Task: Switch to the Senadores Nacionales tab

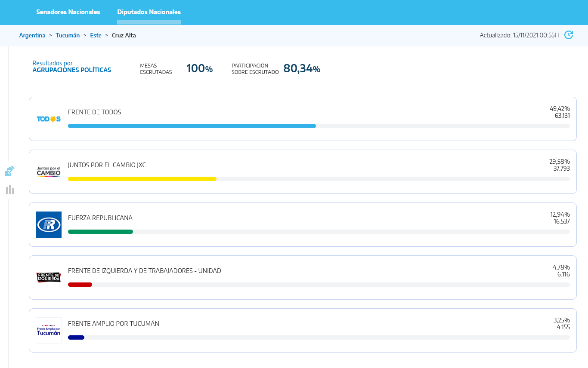Action: (x=68, y=12)
